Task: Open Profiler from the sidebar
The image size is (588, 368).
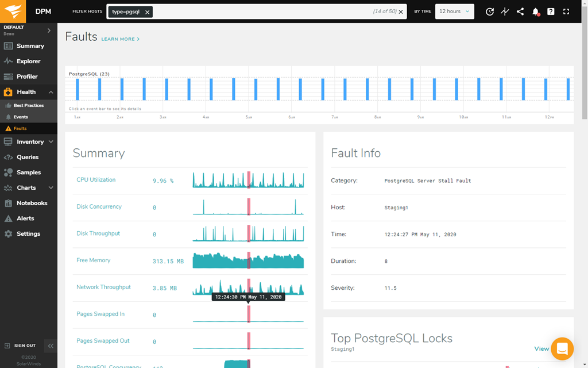Action: 27,76
